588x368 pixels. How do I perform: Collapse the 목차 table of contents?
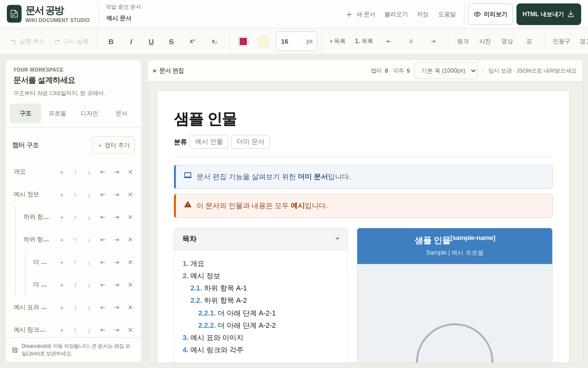click(x=337, y=238)
